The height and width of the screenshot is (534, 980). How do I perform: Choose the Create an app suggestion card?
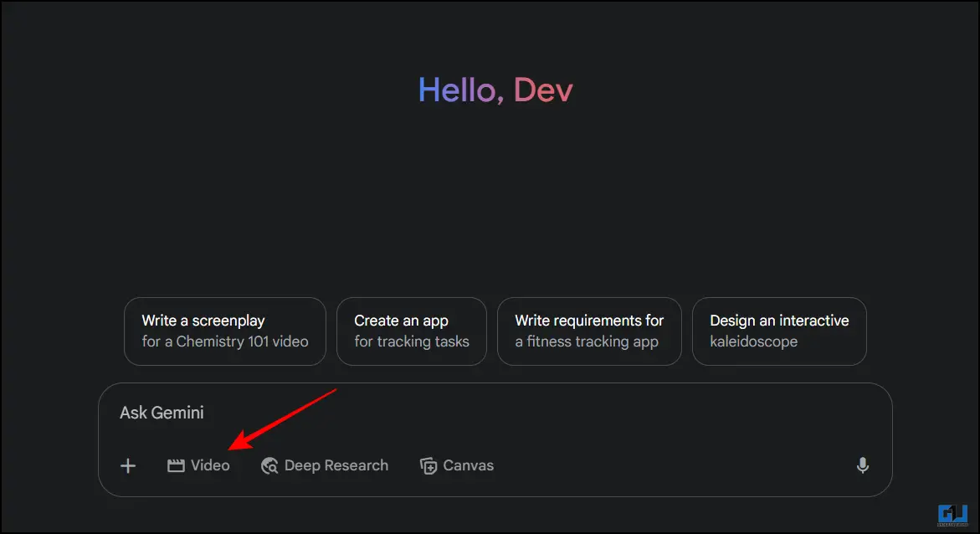(411, 331)
